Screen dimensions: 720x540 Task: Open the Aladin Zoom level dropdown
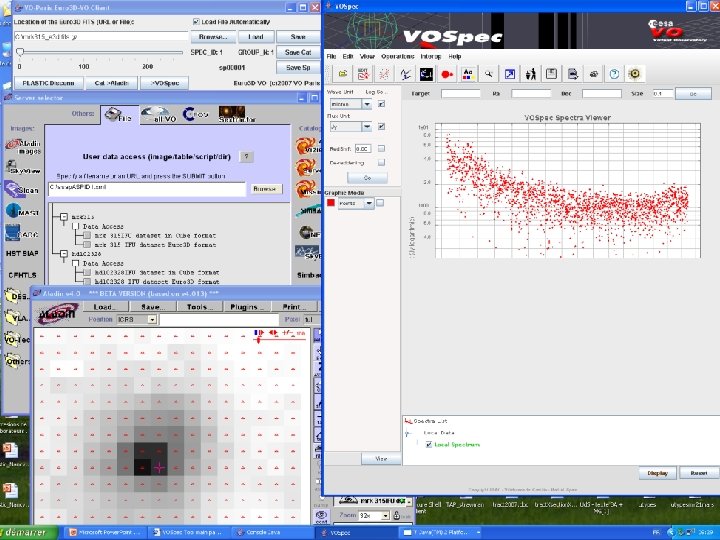386,516
